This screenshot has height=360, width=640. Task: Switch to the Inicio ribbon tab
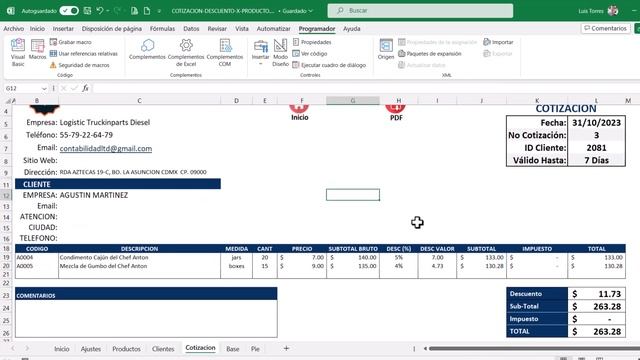click(37, 29)
